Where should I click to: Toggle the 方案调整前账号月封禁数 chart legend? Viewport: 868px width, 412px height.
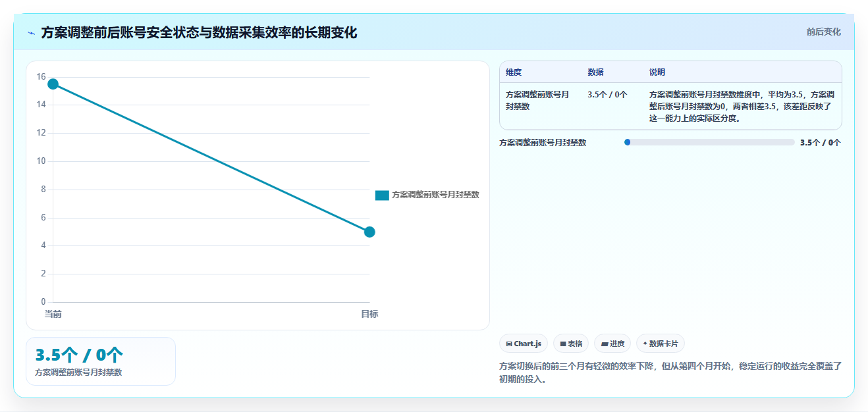point(427,195)
